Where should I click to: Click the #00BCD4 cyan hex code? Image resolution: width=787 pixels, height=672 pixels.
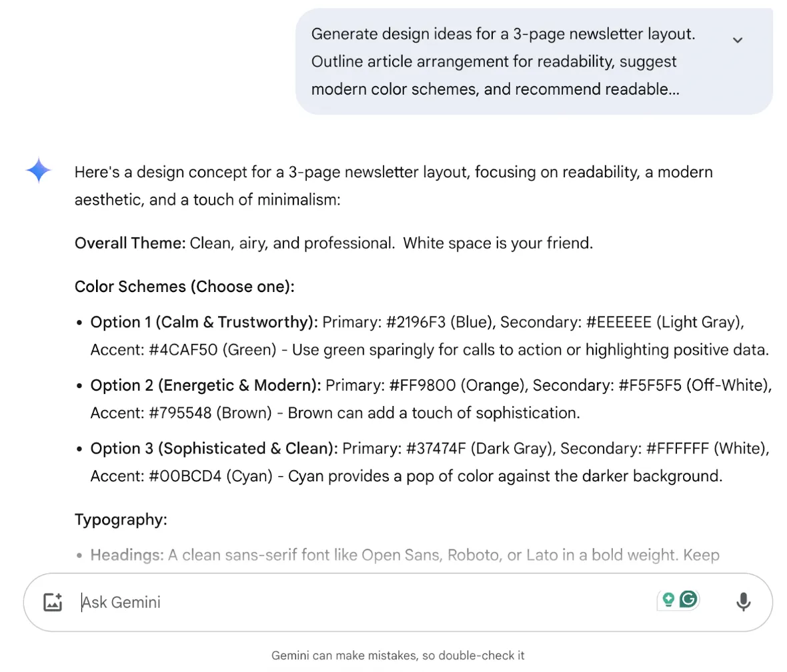[185, 476]
